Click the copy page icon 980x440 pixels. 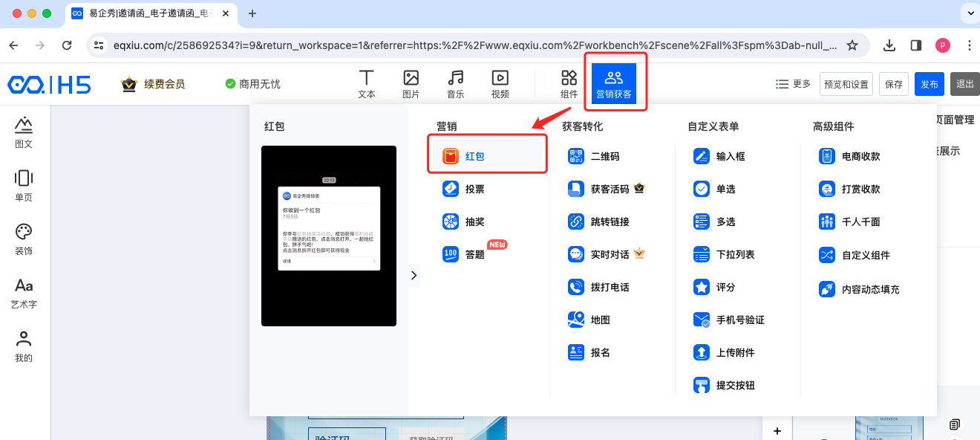coord(955,424)
